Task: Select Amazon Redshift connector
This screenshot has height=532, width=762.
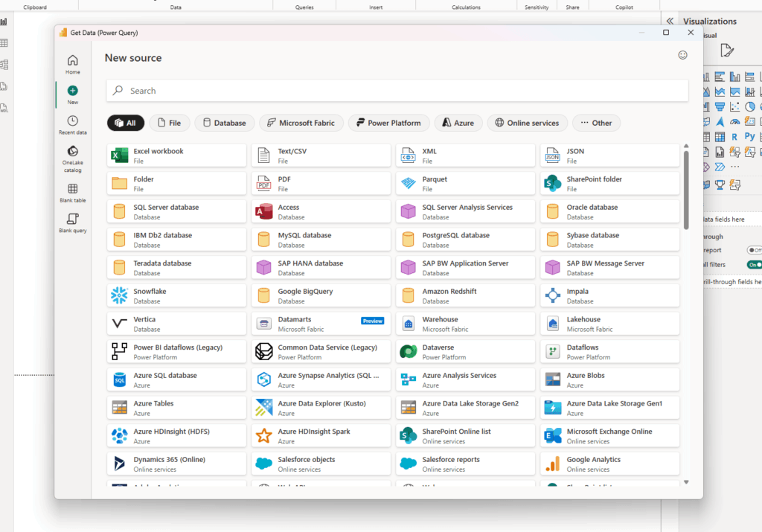Action: (x=465, y=296)
